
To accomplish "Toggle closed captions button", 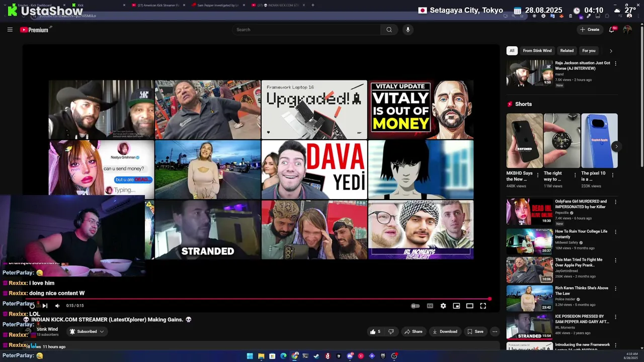I will tap(430, 306).
